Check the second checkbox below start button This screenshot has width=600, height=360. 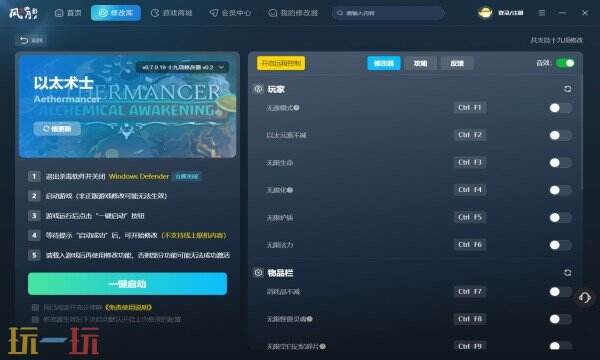pos(35,319)
